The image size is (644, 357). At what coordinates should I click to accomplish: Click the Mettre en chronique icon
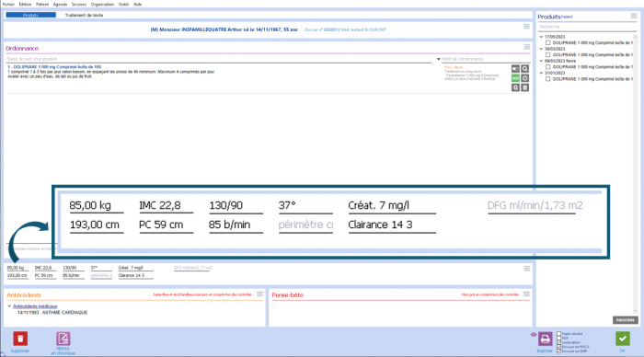63,339
